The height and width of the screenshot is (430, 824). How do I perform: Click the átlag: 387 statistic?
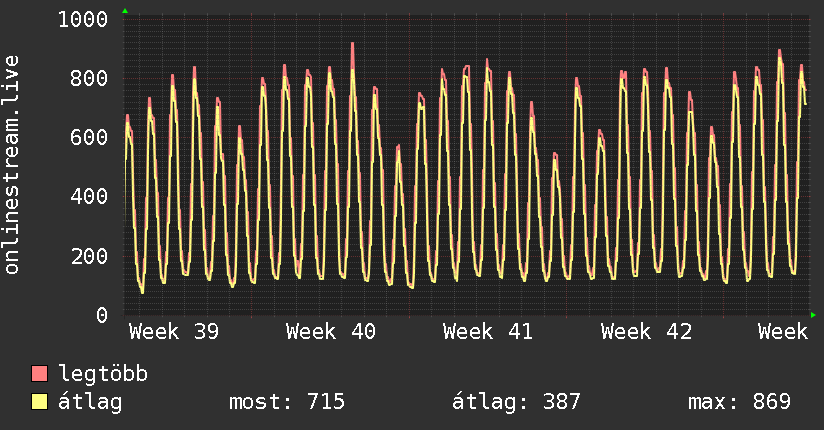516,402
